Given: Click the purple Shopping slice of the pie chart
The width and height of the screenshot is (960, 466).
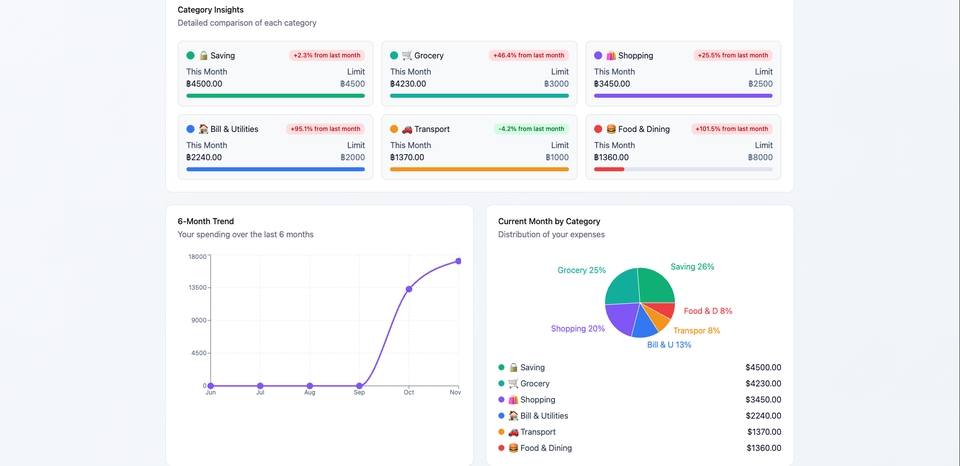Looking at the screenshot, I should (621, 318).
